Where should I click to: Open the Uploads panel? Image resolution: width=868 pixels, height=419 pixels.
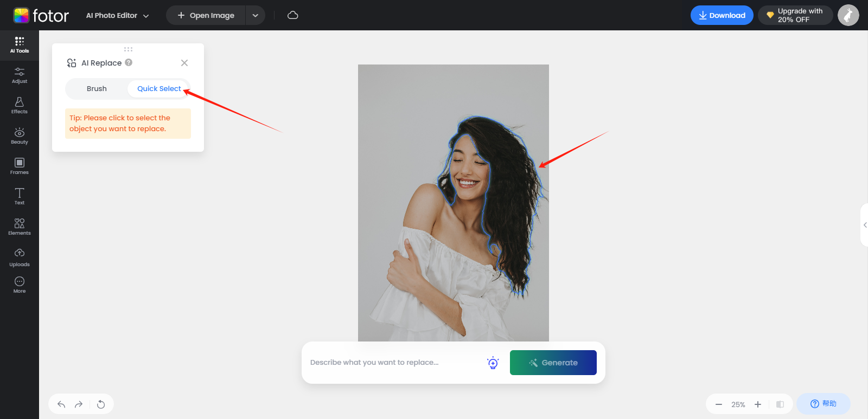click(x=20, y=257)
